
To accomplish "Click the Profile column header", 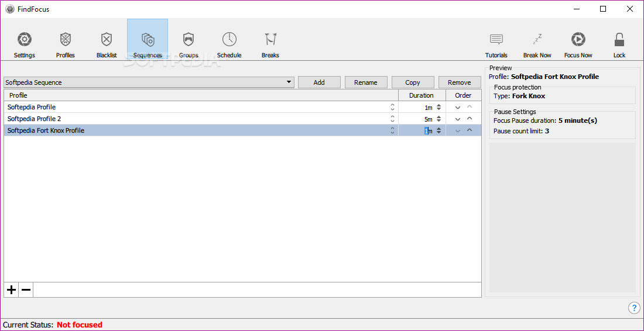I will (x=201, y=95).
